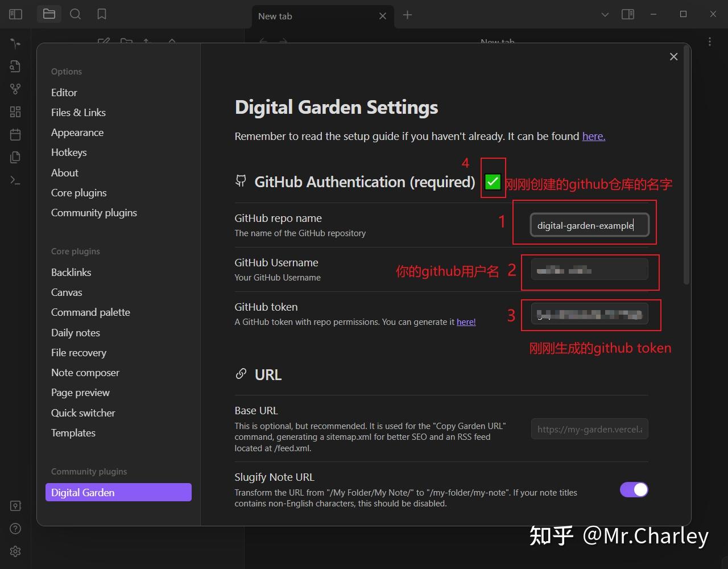728x569 pixels.
Task: Select Appearance in the settings sidebar
Action: [x=77, y=132]
